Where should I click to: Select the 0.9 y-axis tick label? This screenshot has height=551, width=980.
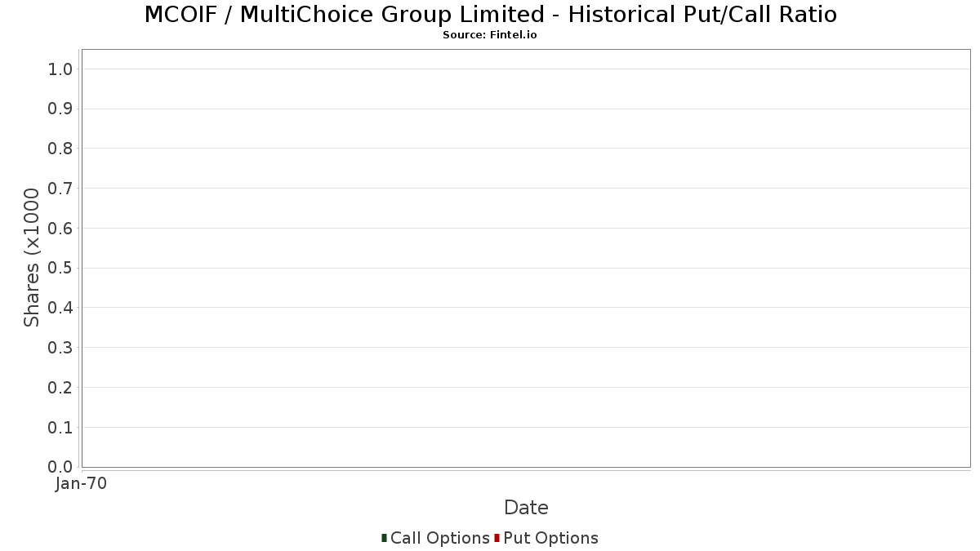(x=61, y=109)
